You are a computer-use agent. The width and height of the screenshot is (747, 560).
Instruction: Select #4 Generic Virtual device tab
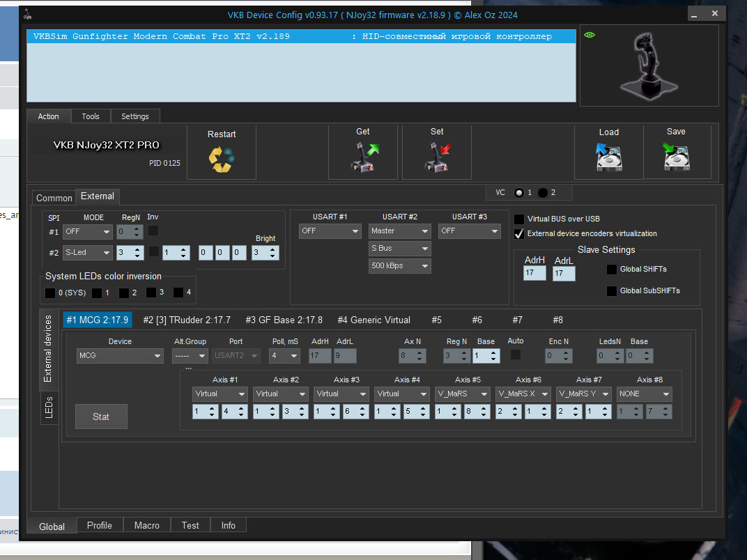pos(374,320)
